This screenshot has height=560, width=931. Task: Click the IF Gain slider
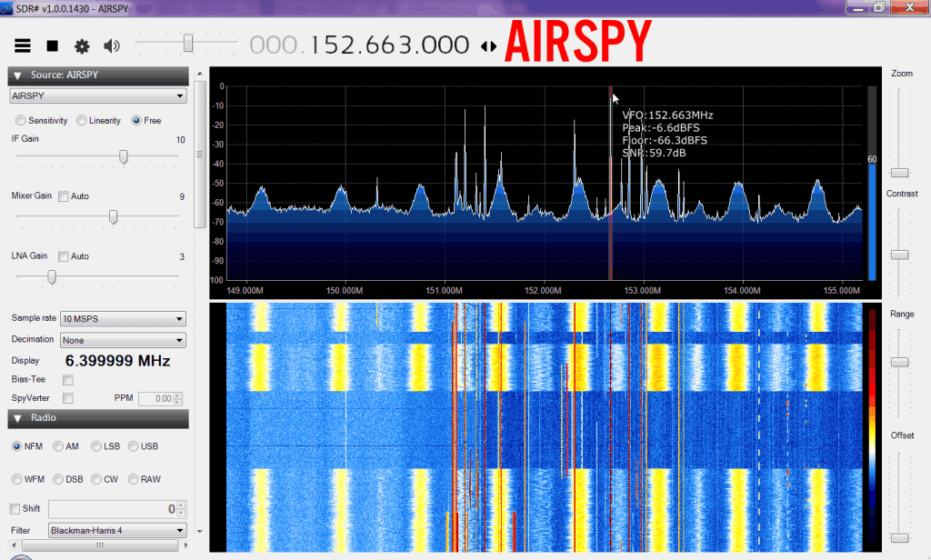tap(124, 157)
